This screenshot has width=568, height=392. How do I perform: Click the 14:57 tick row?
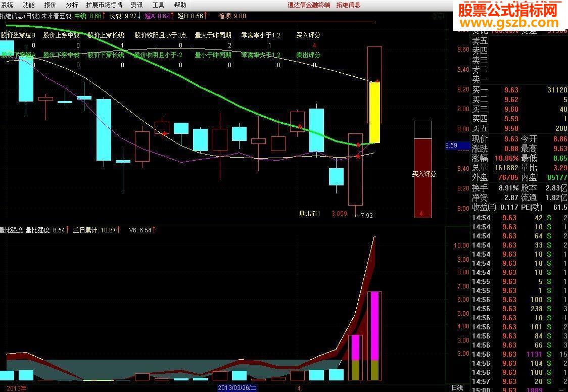click(520, 381)
